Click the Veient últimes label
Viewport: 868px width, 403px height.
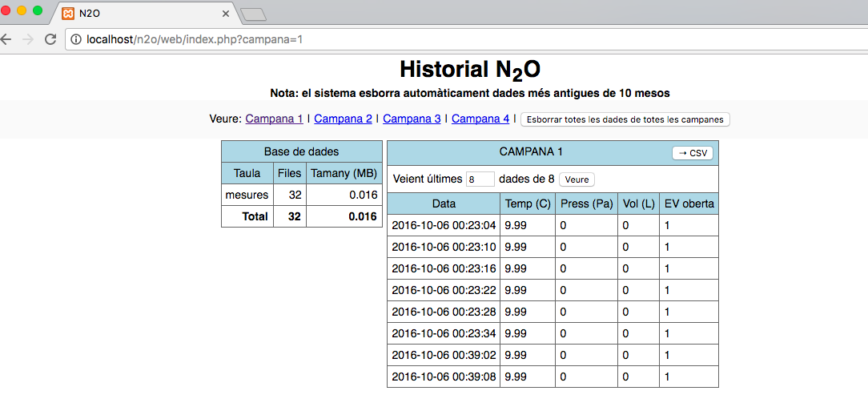coord(427,179)
